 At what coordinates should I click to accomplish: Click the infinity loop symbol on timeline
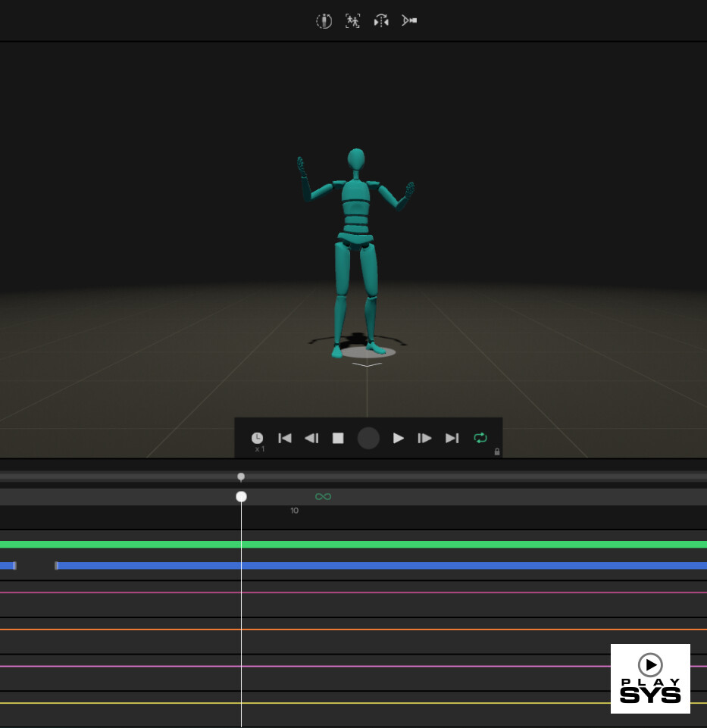tap(323, 496)
